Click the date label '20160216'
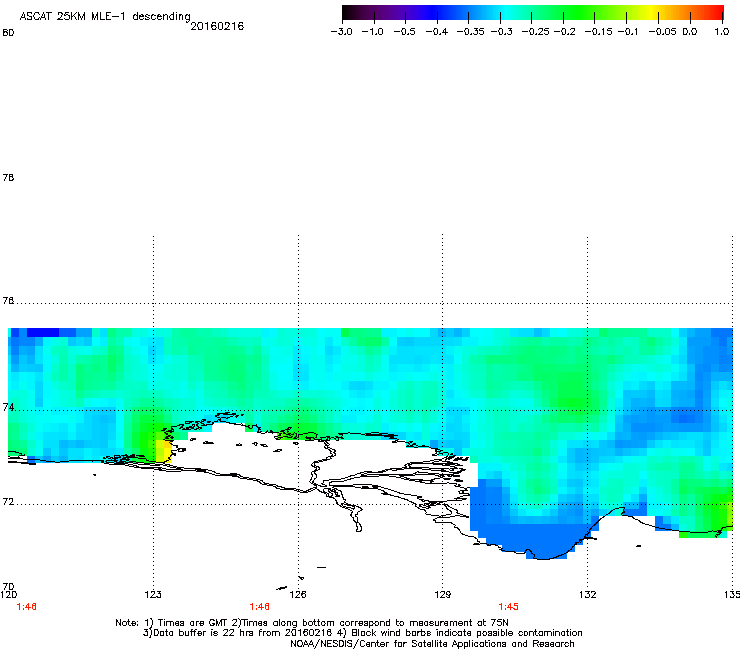 point(217,26)
